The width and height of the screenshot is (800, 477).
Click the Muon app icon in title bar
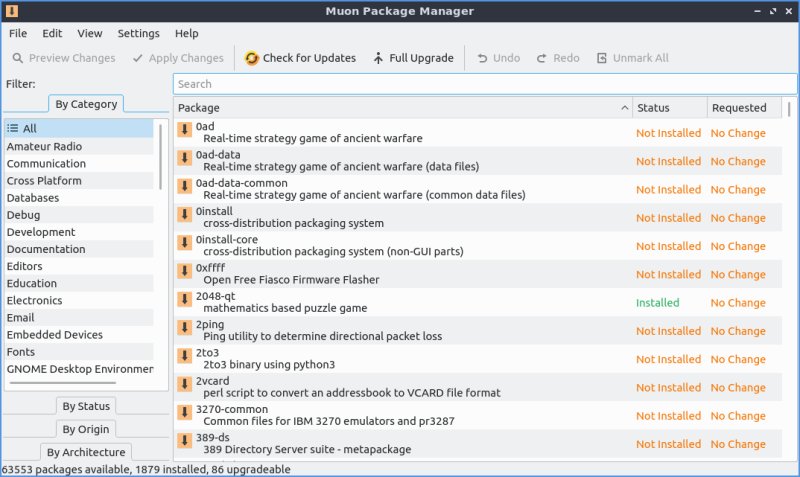(x=11, y=11)
